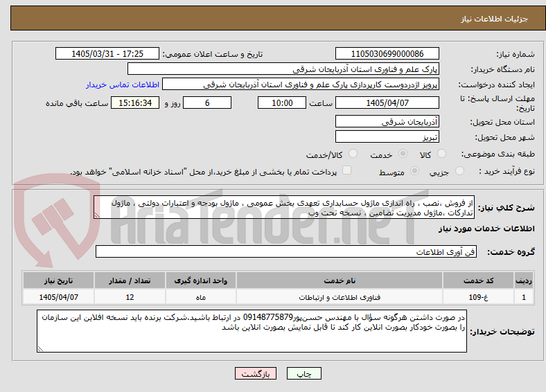Image resolution: width=546 pixels, height=392 pixels.
Task: Click the deadline hour field 10:00
Action: (282, 103)
